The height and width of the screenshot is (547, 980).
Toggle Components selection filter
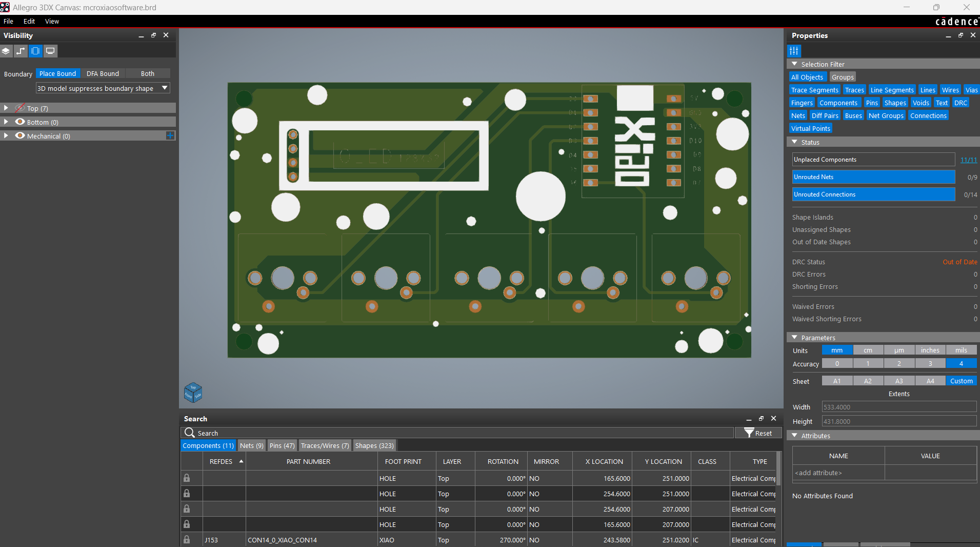pyautogui.click(x=838, y=103)
